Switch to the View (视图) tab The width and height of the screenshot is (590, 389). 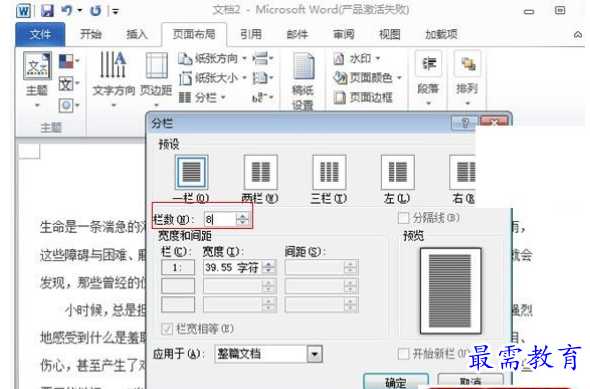[389, 35]
